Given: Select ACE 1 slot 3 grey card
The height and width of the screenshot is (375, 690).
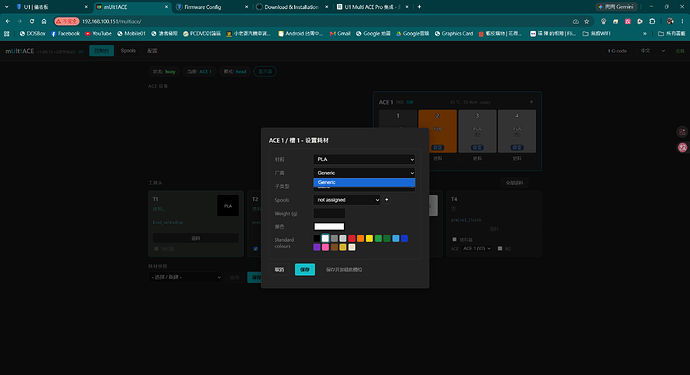Looking at the screenshot, I should pyautogui.click(x=477, y=131).
